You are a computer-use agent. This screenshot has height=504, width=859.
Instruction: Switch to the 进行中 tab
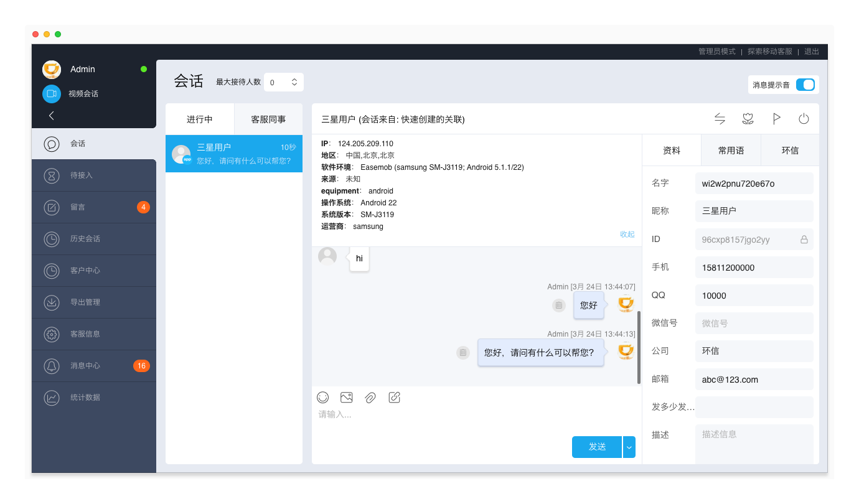[200, 119]
